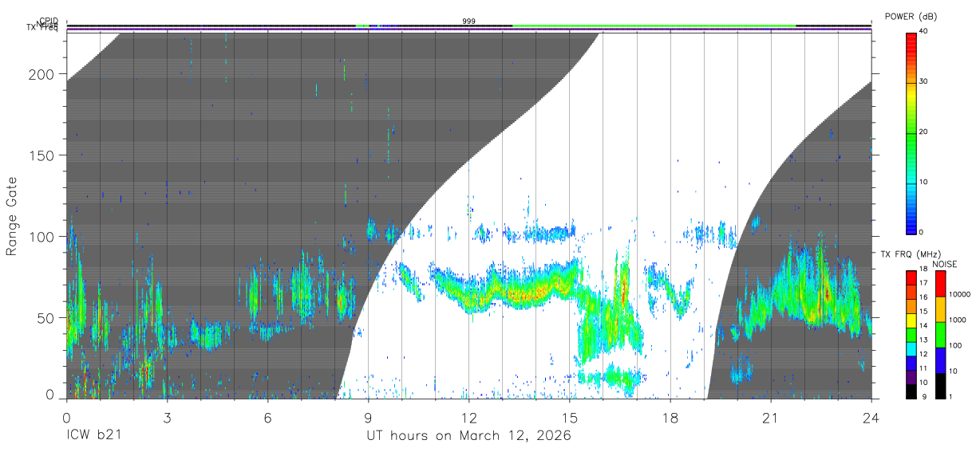
Task: Click the 'ICW b21' radar beam label
Action: (x=93, y=436)
